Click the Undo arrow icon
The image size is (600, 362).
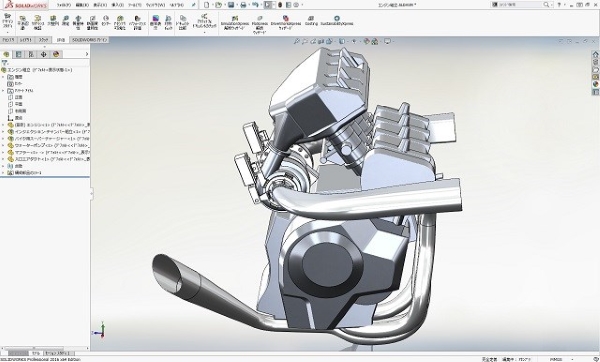point(255,5)
